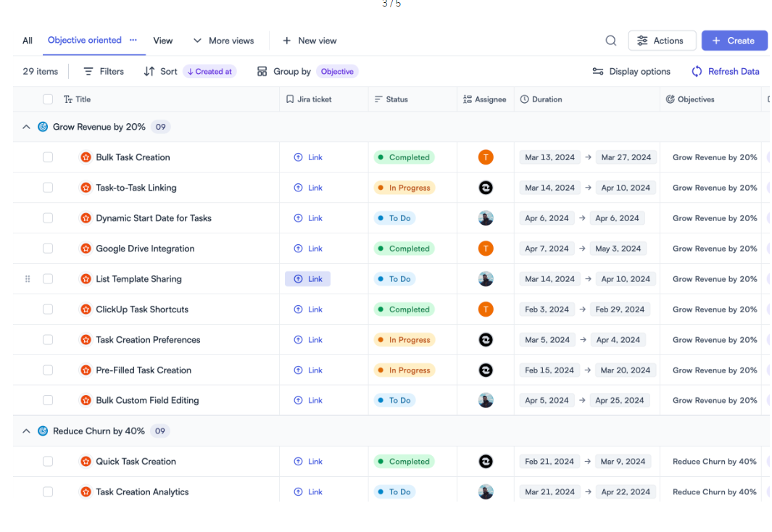Open the More views dropdown
772x532 pixels.
223,41
